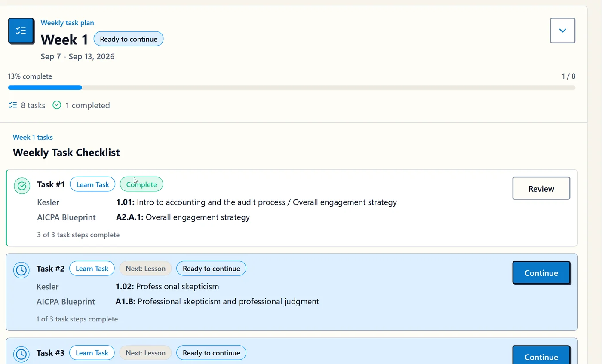Open Review for Task #1
The width and height of the screenshot is (602, 364).
[x=541, y=188]
